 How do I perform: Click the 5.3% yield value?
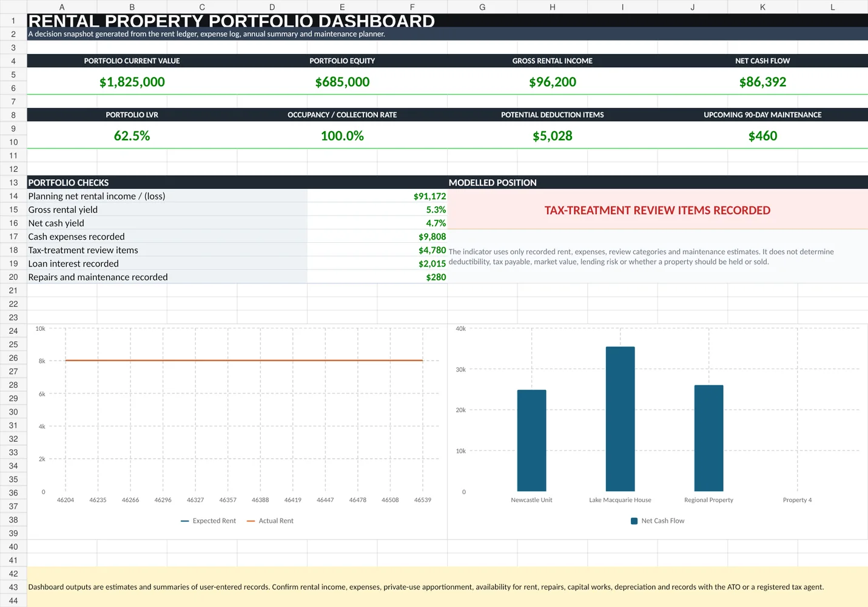[x=436, y=209]
